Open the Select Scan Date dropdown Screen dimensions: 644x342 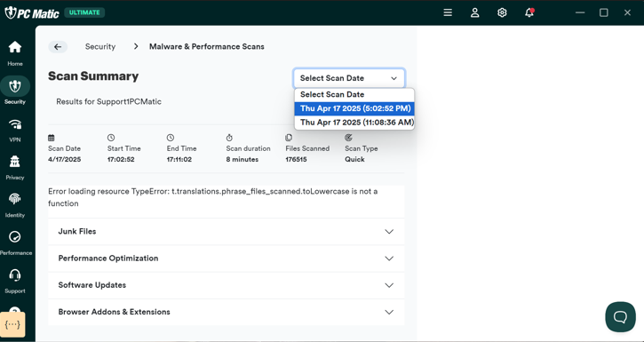click(x=349, y=78)
